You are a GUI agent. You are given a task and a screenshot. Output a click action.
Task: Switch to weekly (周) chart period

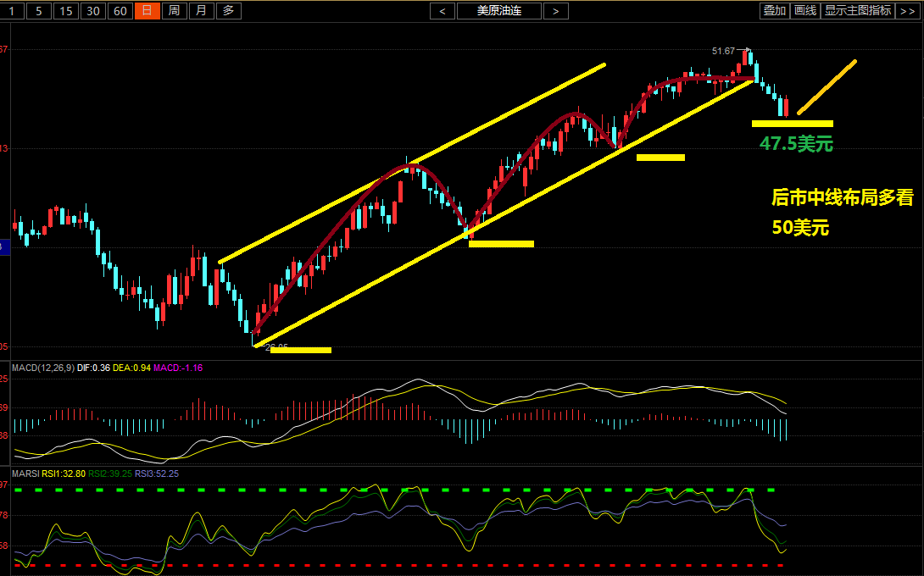click(174, 11)
